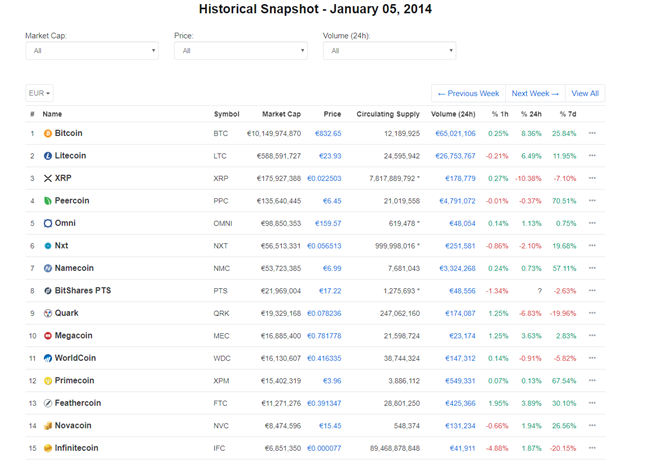The width and height of the screenshot is (664, 462).
Task: Open the Peercoin name link
Action: coord(72,200)
